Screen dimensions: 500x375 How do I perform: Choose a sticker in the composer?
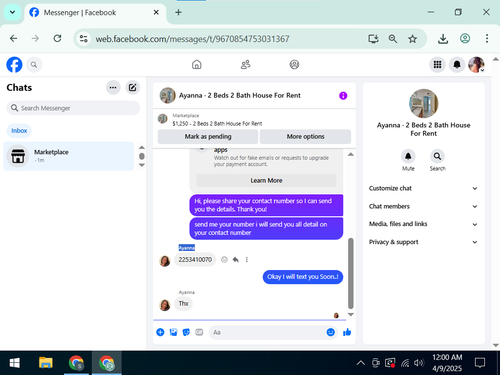pos(186,332)
